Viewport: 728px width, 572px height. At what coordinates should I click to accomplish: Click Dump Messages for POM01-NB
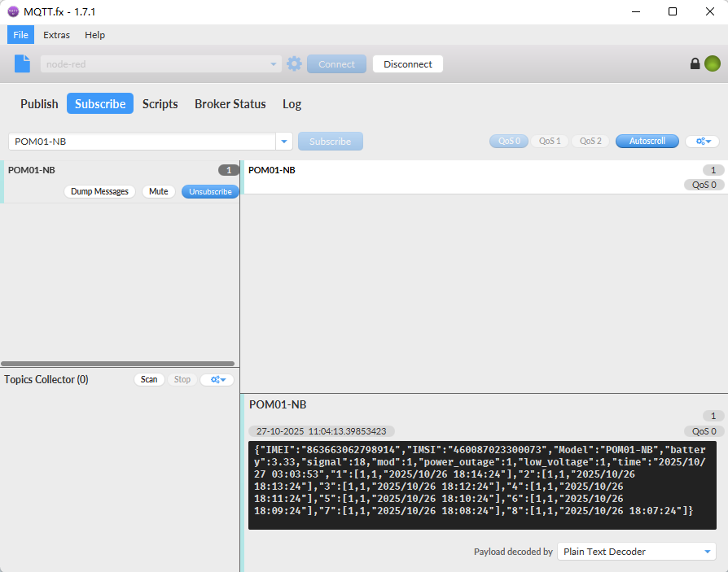[x=99, y=191]
